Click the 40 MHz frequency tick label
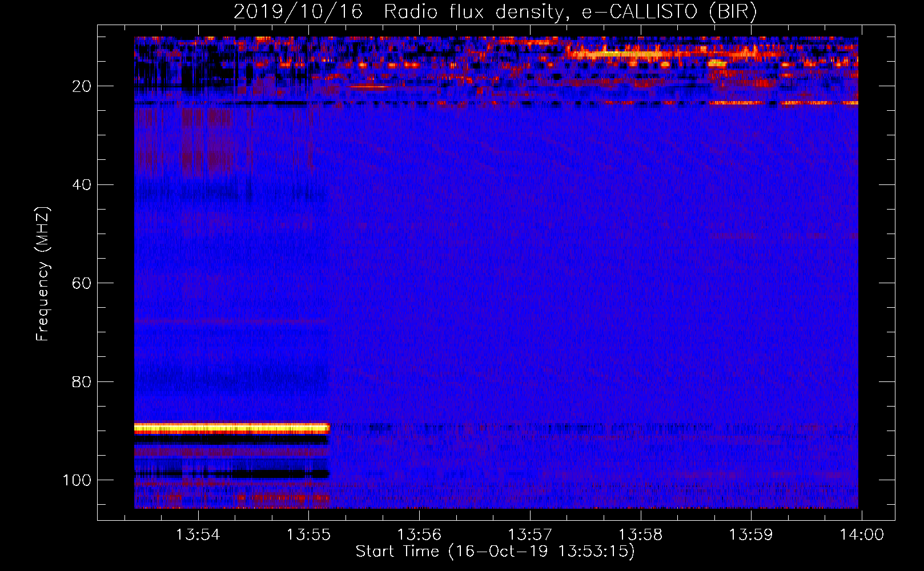 (82, 184)
